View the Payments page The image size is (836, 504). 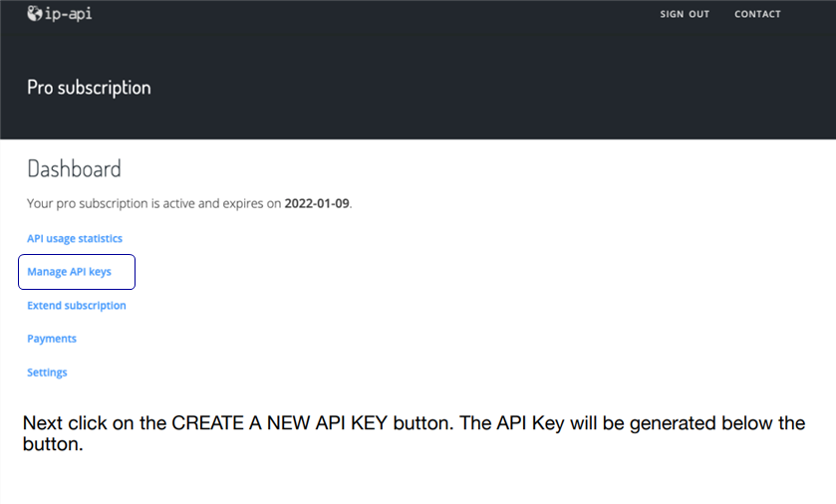click(52, 339)
